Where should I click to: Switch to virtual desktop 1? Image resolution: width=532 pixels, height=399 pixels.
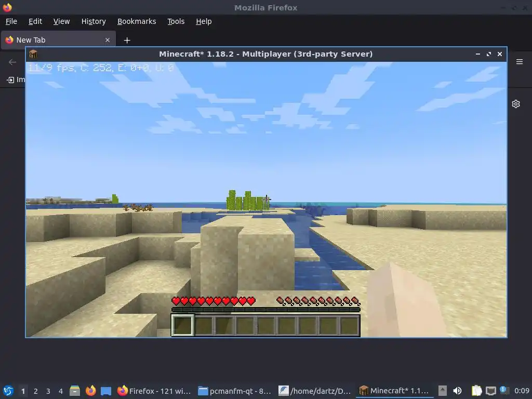click(x=23, y=391)
